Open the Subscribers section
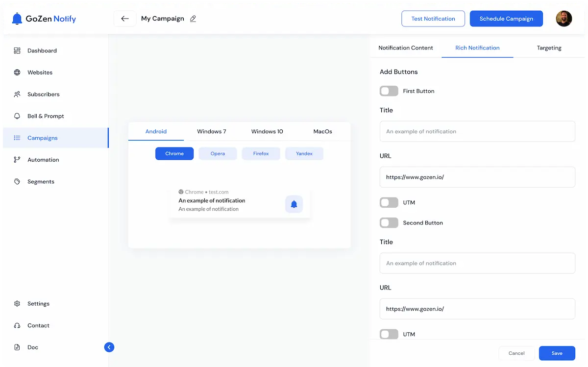Viewport: 588px width, 367px height. 43,94
